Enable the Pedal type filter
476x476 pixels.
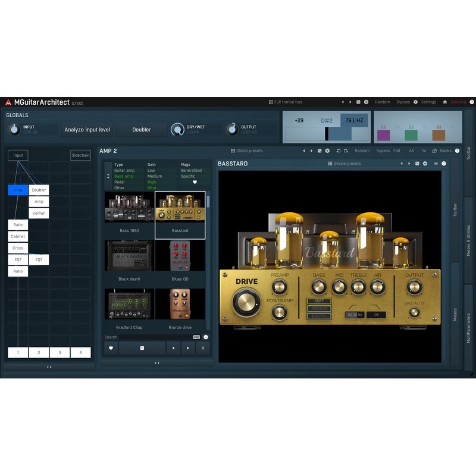[x=120, y=182]
